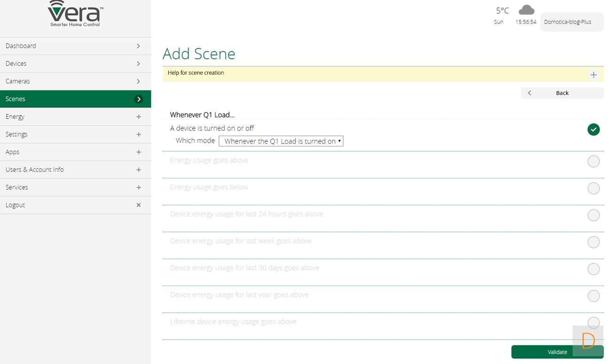Select 'Energy usage goes below' trigger
Image resolution: width=611 pixels, height=364 pixels.
[593, 188]
